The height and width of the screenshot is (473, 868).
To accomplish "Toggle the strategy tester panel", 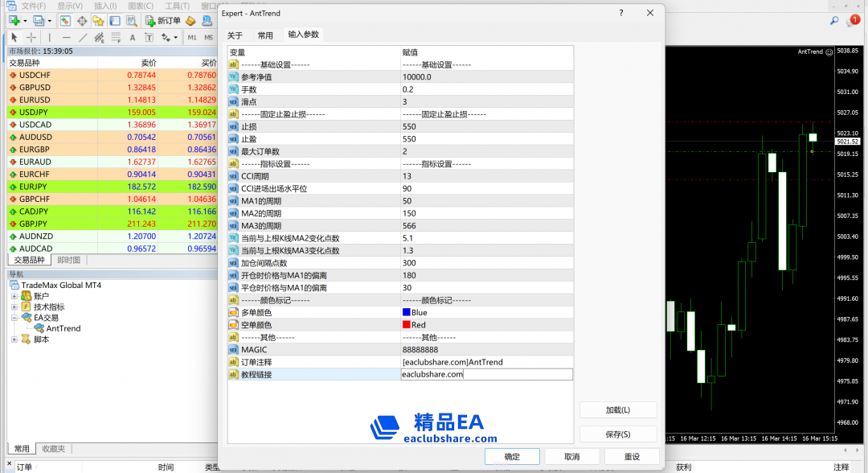I will click(x=132, y=20).
